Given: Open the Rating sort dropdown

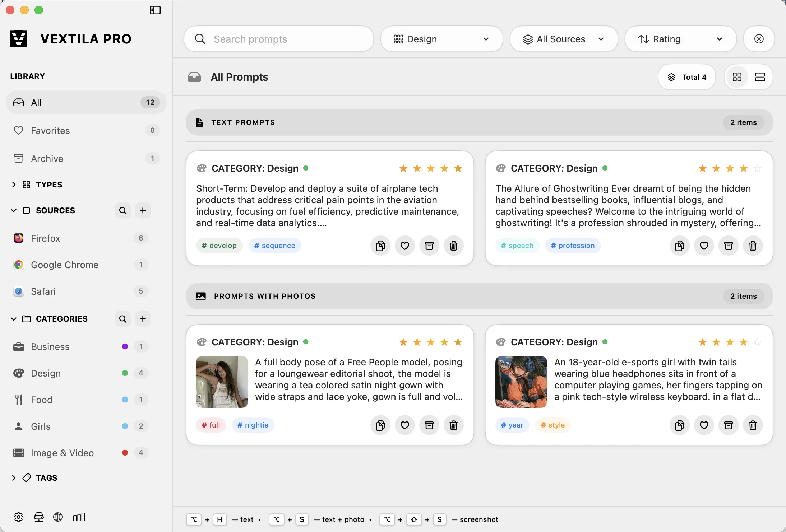Looking at the screenshot, I should (x=680, y=39).
